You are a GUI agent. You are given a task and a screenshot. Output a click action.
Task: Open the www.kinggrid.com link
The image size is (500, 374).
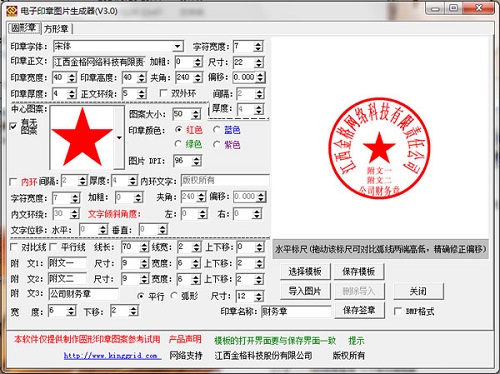click(112, 356)
